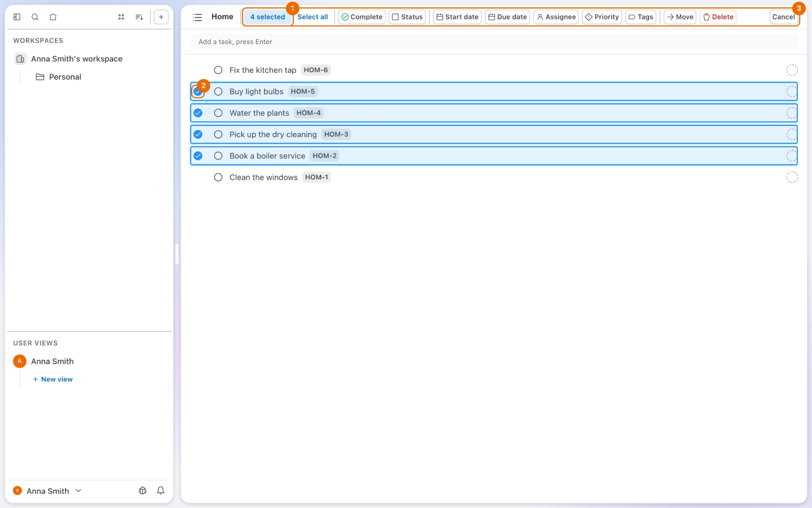This screenshot has width=812, height=508.
Task: Click the HOM-5 task ID tag
Action: (x=303, y=91)
